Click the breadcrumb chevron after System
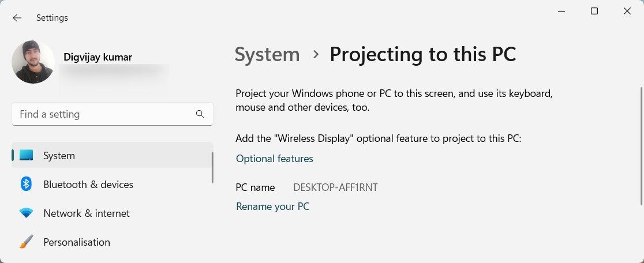 pyautogui.click(x=315, y=54)
